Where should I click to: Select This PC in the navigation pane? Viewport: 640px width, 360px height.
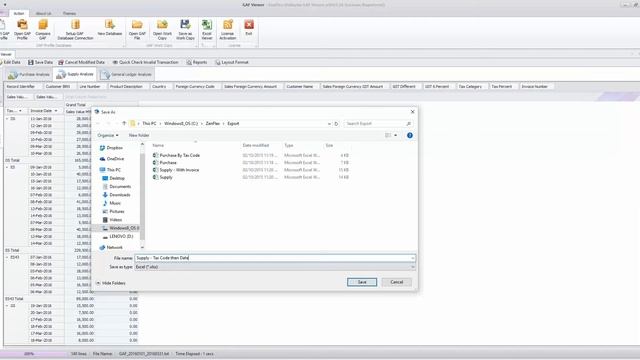pyautogui.click(x=110, y=170)
